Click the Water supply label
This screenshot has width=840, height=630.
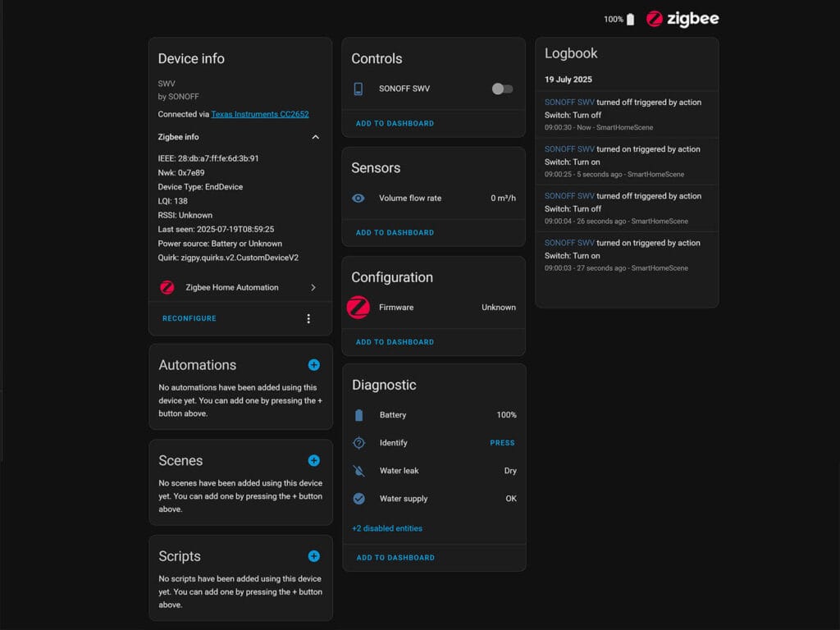coord(404,499)
